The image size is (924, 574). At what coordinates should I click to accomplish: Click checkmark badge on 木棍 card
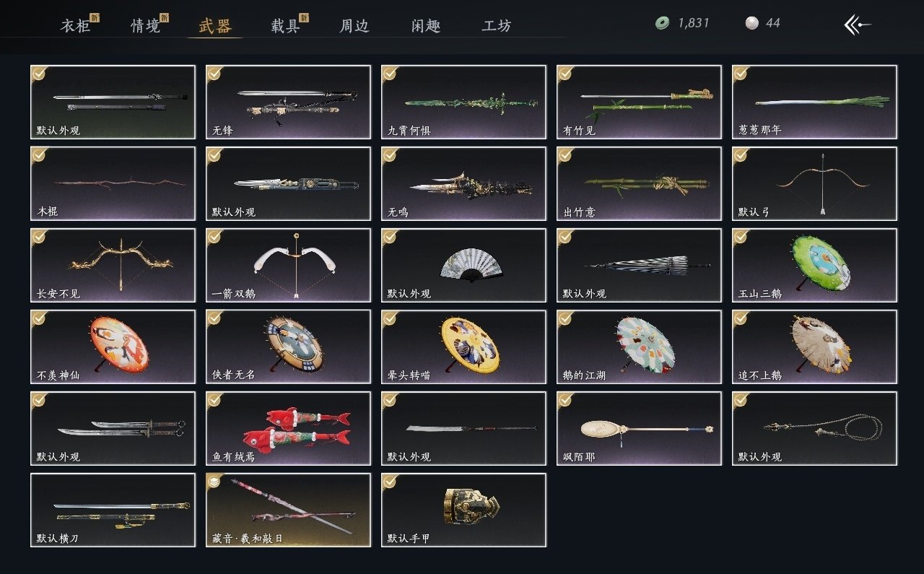[39, 155]
